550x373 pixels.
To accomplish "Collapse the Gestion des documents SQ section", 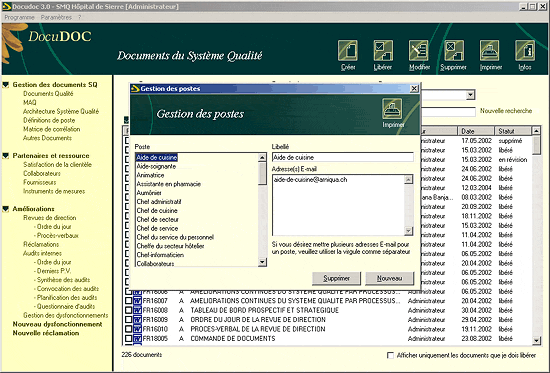I will click(6, 85).
